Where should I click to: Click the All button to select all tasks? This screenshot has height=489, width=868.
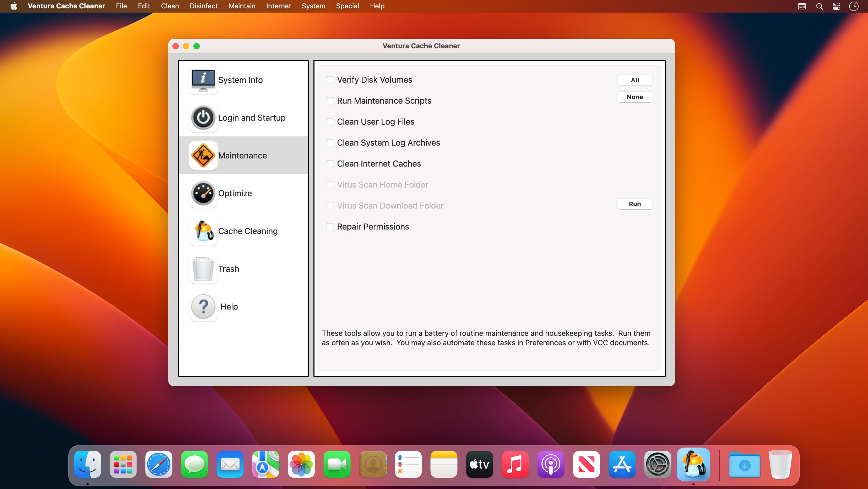click(x=635, y=80)
